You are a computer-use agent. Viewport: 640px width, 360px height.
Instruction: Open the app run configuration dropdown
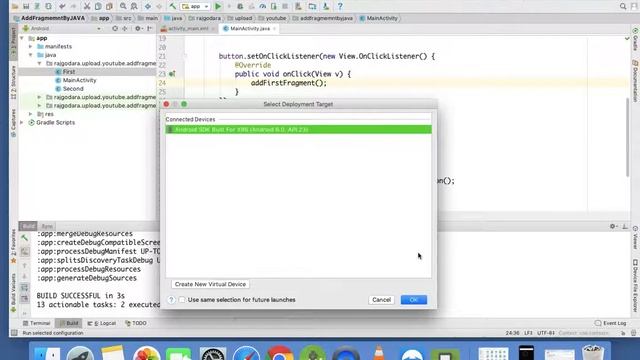195,6
